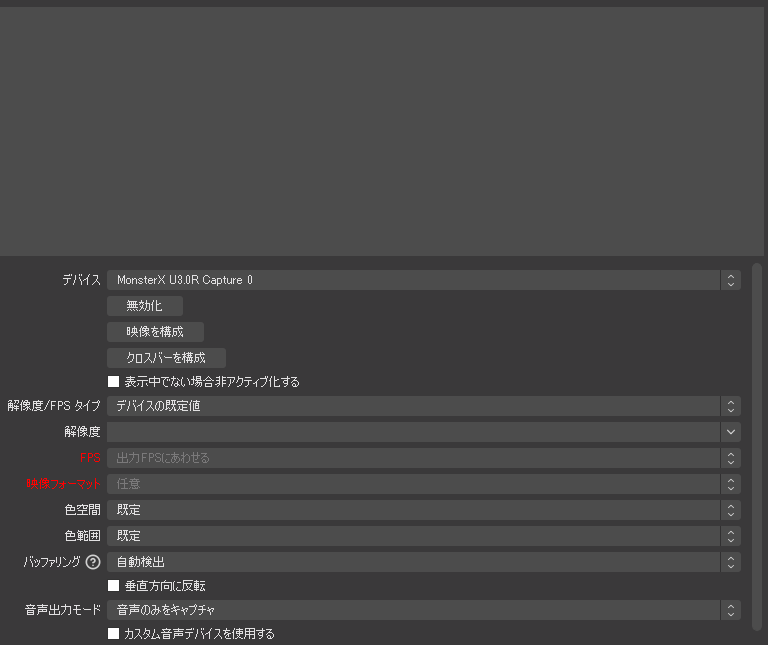Click the 映像を構成 button
The width and height of the screenshot is (768, 645).
pyautogui.click(x=155, y=332)
